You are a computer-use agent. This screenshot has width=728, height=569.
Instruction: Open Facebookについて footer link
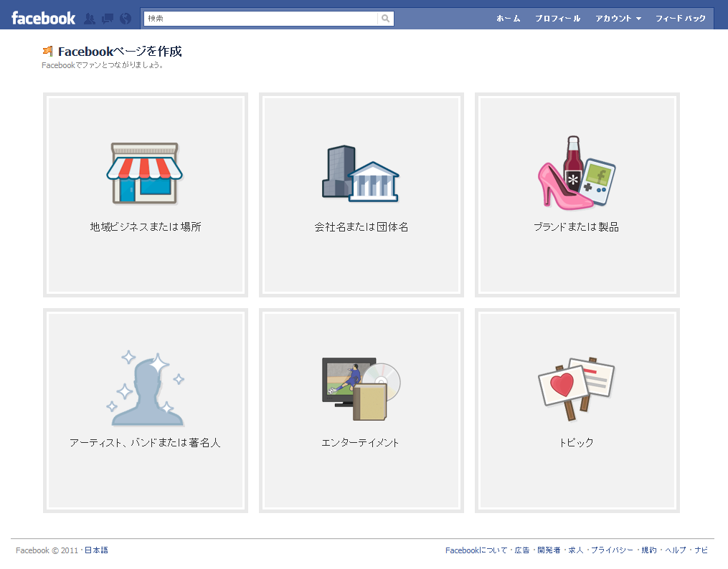point(476,550)
